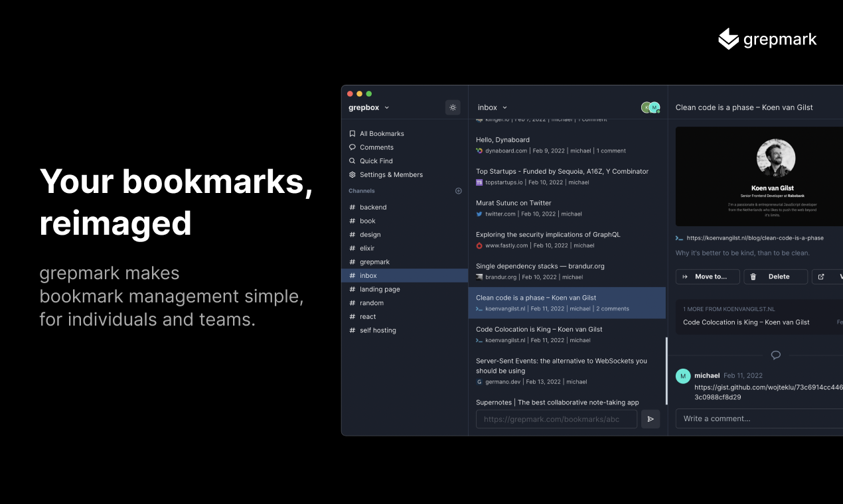843x504 pixels.
Task: Open the Hello, Dynaboard bookmark
Action: tap(567, 145)
